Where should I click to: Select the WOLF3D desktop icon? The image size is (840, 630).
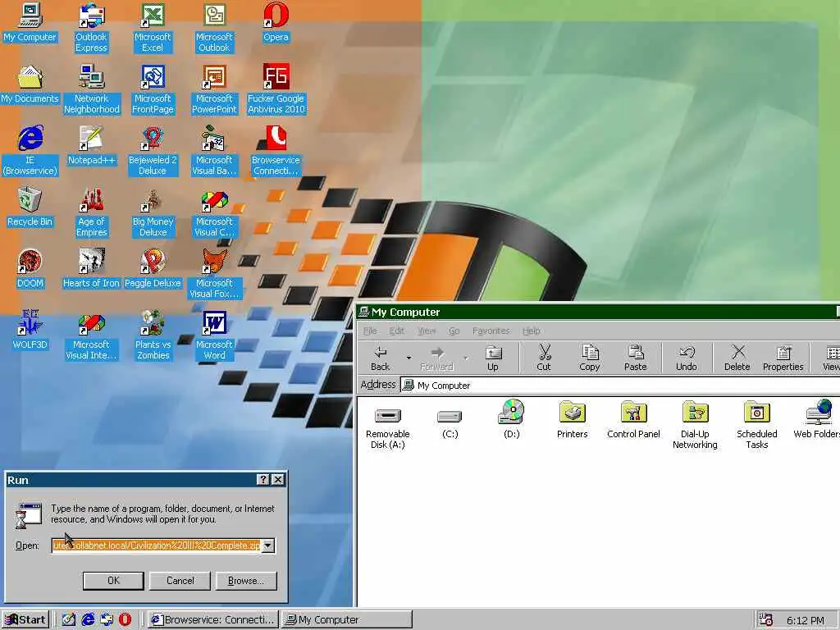coord(30,331)
